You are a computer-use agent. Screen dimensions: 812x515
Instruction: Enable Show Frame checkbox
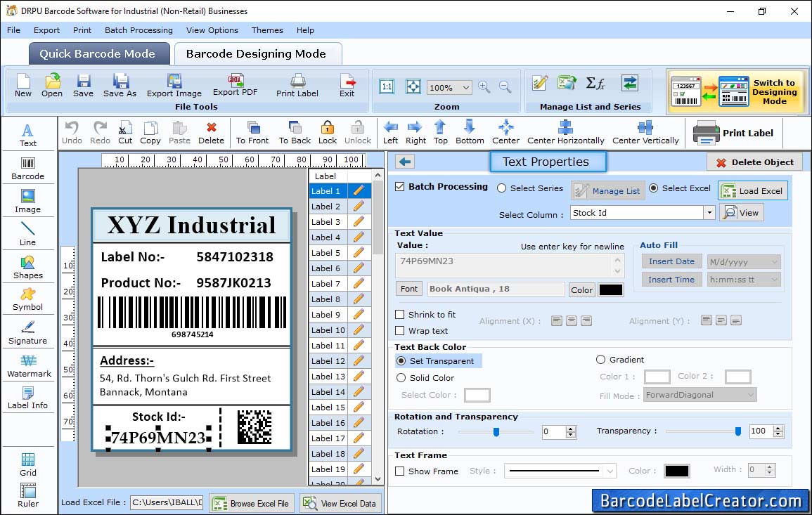point(400,471)
